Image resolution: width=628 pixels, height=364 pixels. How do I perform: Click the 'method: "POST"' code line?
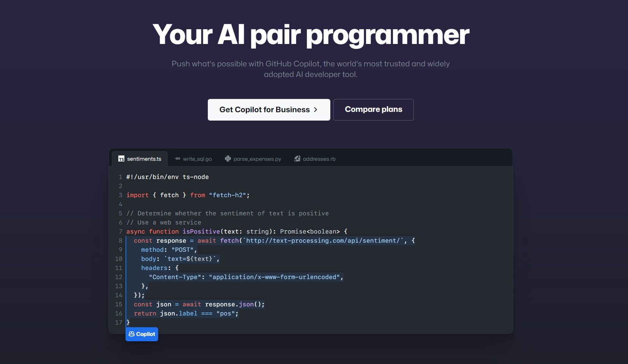169,250
